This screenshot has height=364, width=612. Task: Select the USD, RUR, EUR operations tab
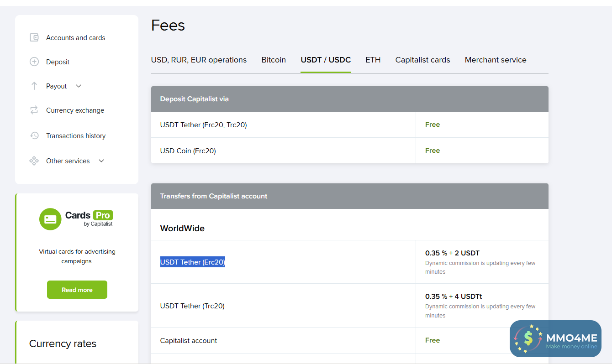(x=199, y=60)
